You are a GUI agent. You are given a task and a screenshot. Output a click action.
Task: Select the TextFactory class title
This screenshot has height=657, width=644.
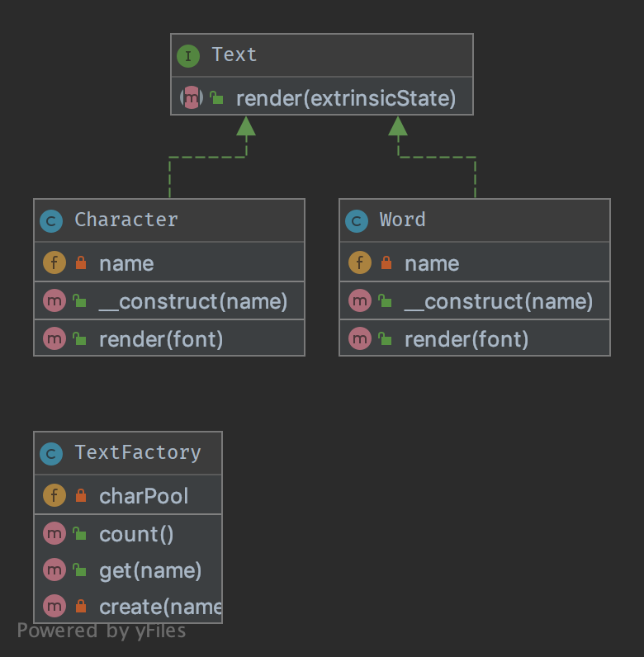click(x=138, y=453)
